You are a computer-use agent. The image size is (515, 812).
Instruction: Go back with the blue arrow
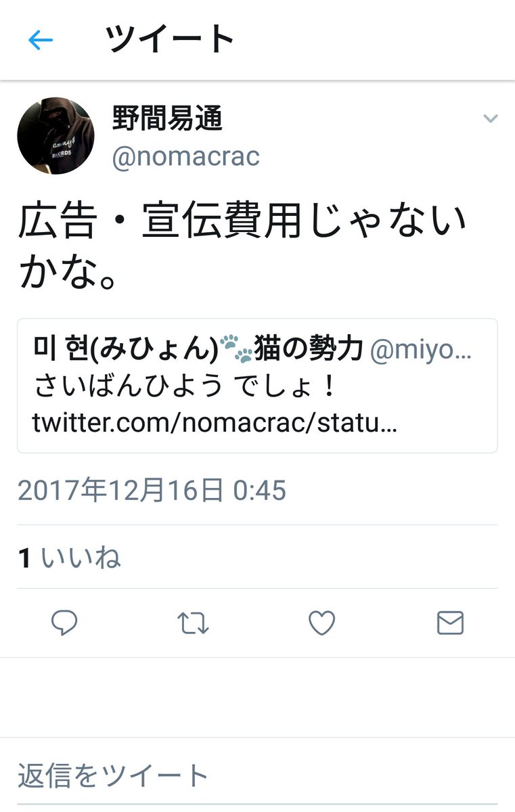40,41
